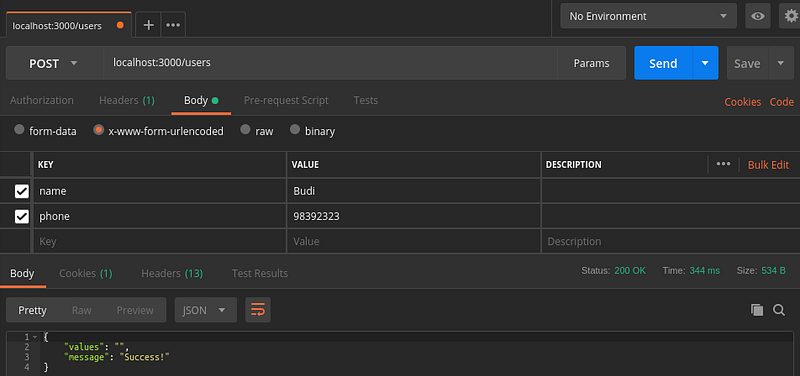Switch to Authorization tab
This screenshot has height=376, width=800.
coord(42,100)
